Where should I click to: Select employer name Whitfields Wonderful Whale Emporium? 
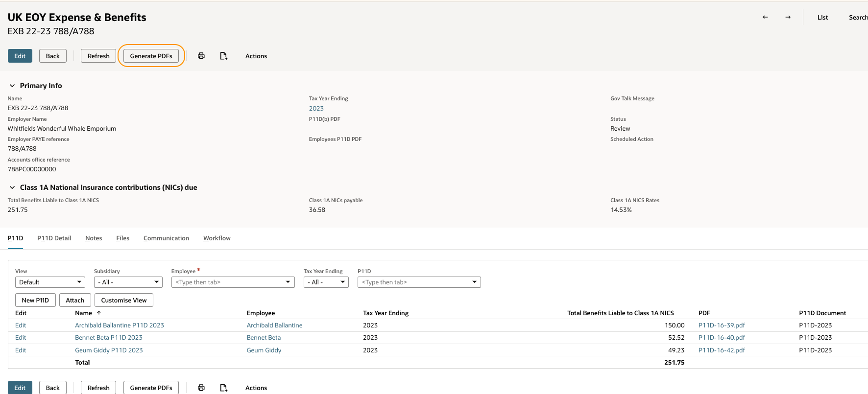[x=62, y=129]
